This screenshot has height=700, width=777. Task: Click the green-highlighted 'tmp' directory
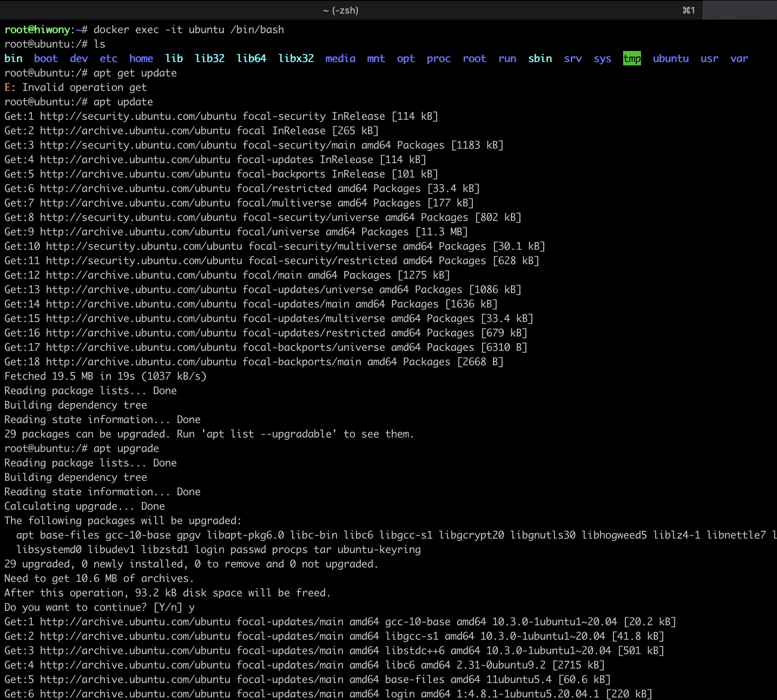[x=632, y=59]
